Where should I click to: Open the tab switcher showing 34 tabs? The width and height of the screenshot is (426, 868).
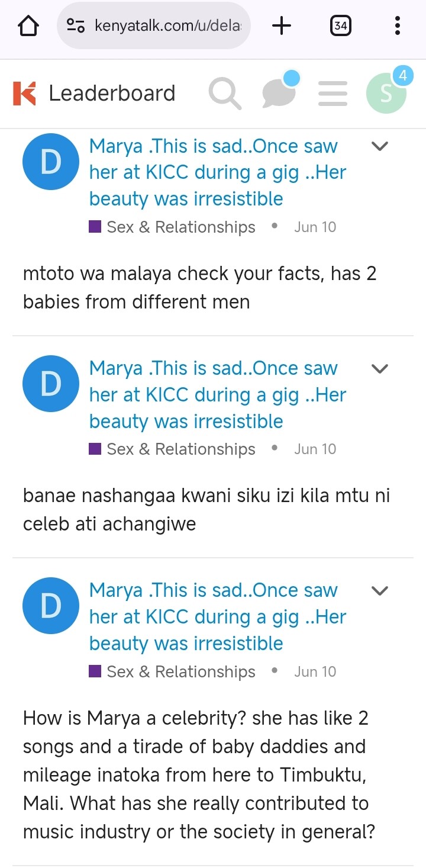coord(340,25)
